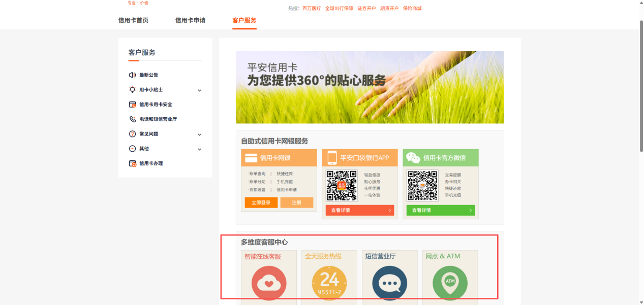Click the 短信营业厅 card title
This screenshot has width=644, height=305.
click(x=380, y=257)
